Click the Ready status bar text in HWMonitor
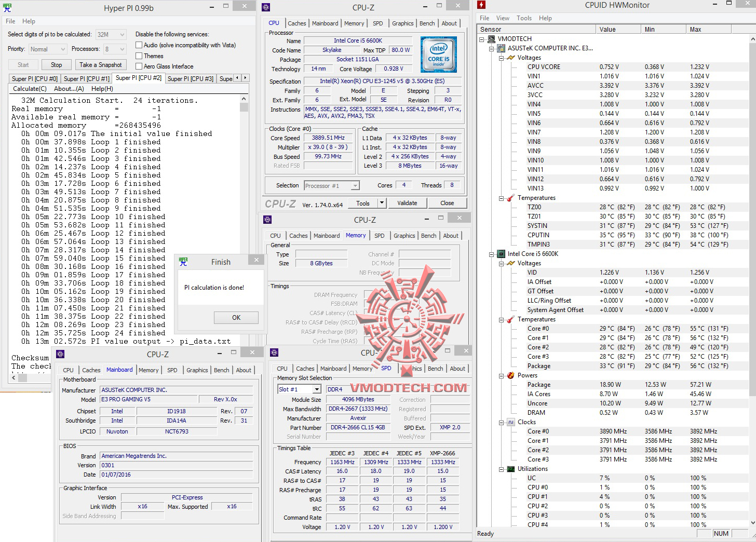Viewport: 756px width, 542px height. coord(485,534)
